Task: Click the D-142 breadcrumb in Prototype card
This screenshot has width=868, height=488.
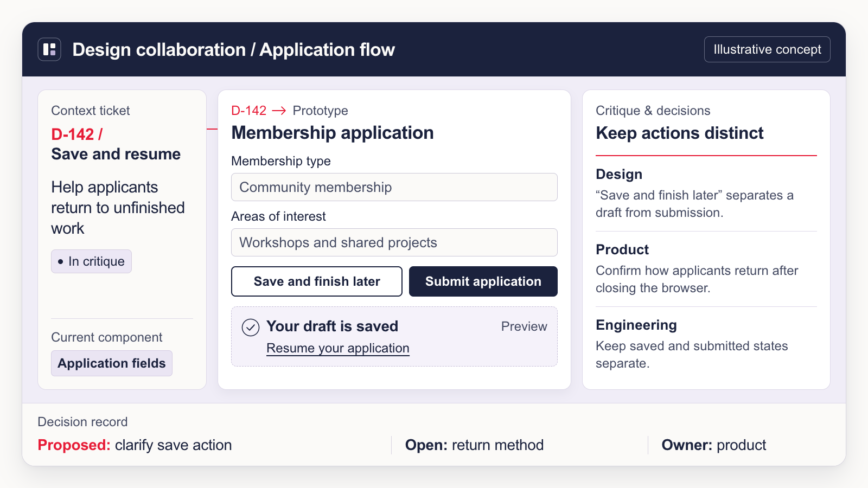Action: pos(248,111)
